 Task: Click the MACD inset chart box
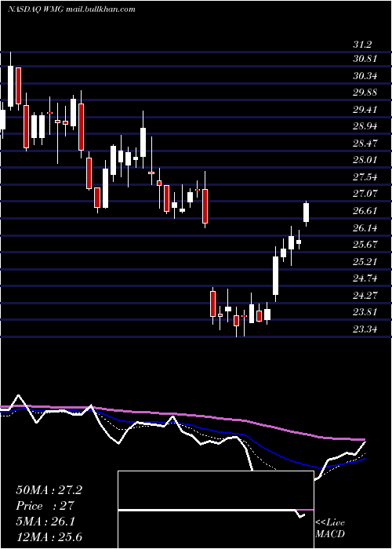tap(216, 510)
